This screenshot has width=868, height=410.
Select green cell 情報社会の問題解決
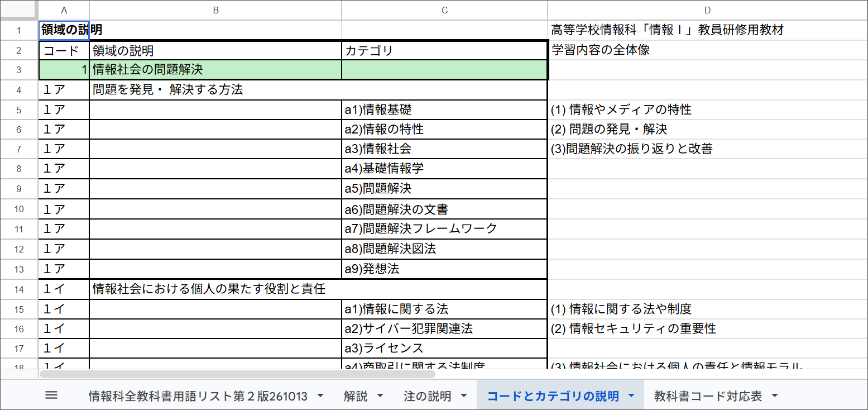(215, 70)
